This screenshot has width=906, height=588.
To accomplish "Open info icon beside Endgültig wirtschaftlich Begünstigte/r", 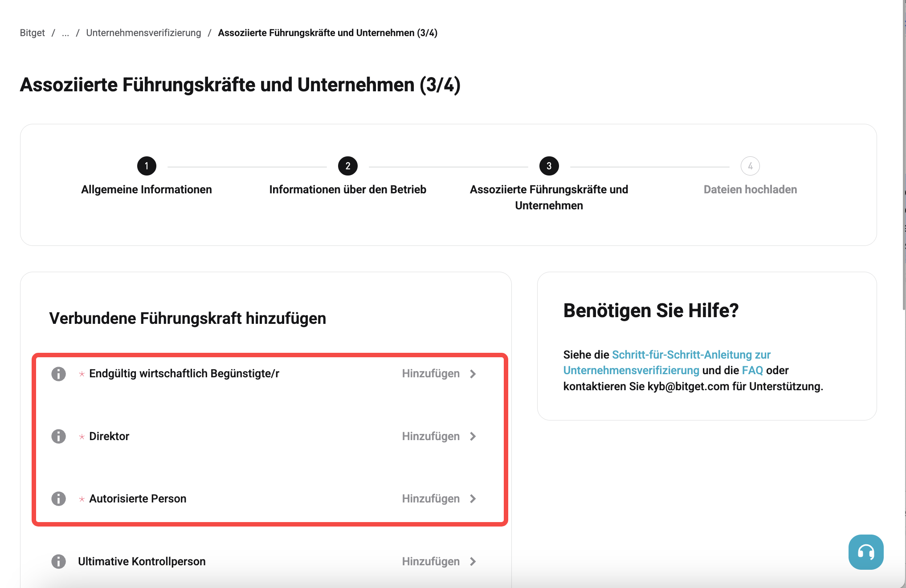I will click(x=58, y=374).
